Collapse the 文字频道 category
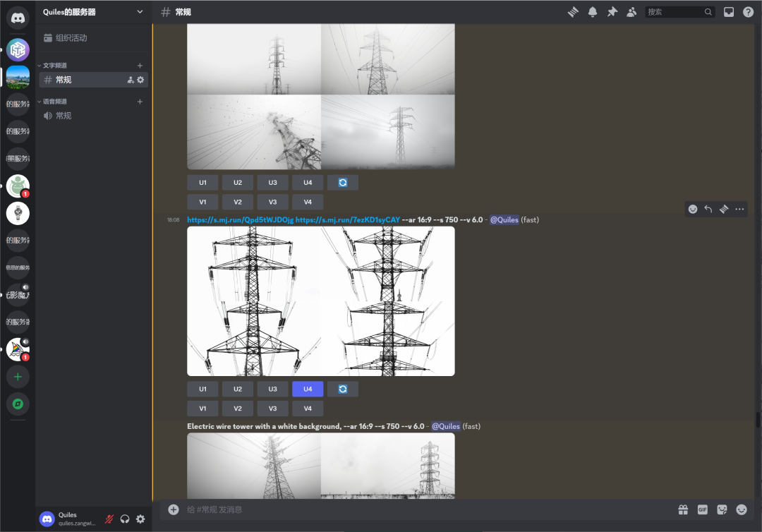Image resolution: width=762 pixels, height=532 pixels. (52, 66)
